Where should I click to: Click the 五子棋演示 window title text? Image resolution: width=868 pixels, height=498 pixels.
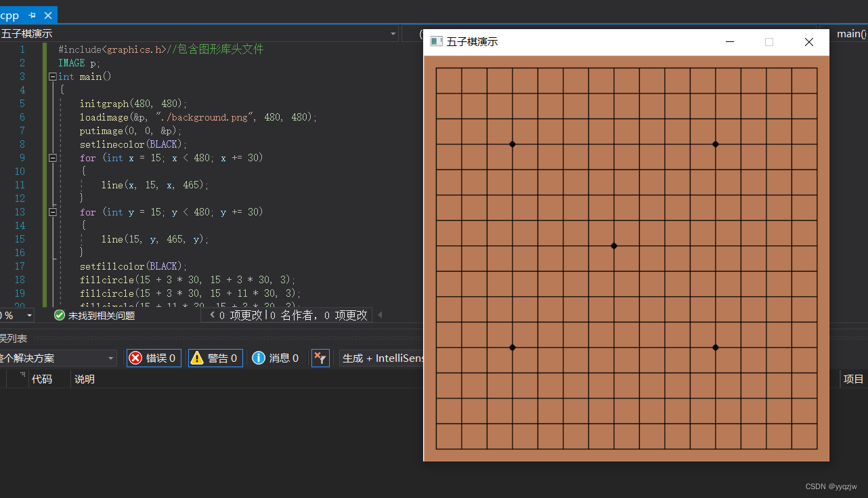473,42
